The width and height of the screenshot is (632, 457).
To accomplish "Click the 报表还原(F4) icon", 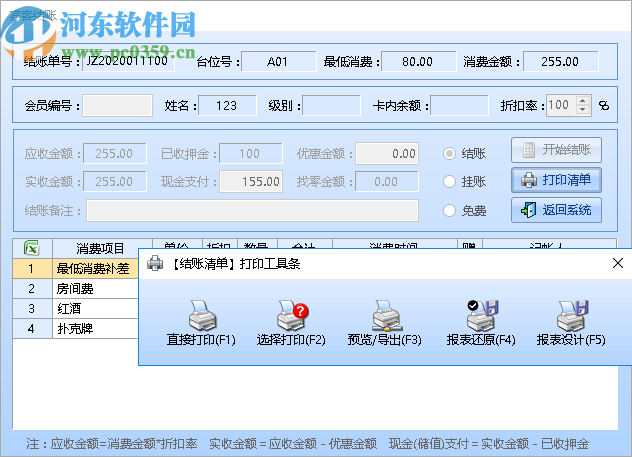I will pyautogui.click(x=482, y=316).
